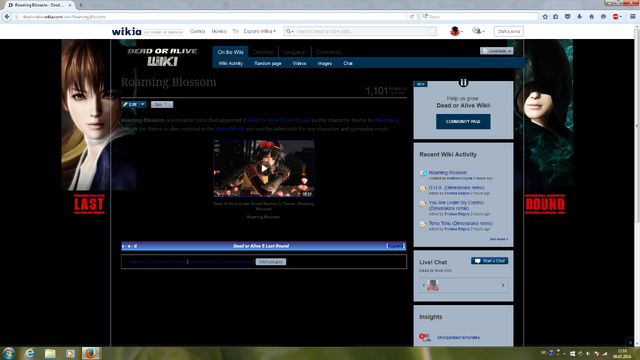Open the Unorganized templates insight
640x360 pixels.
pos(458,338)
